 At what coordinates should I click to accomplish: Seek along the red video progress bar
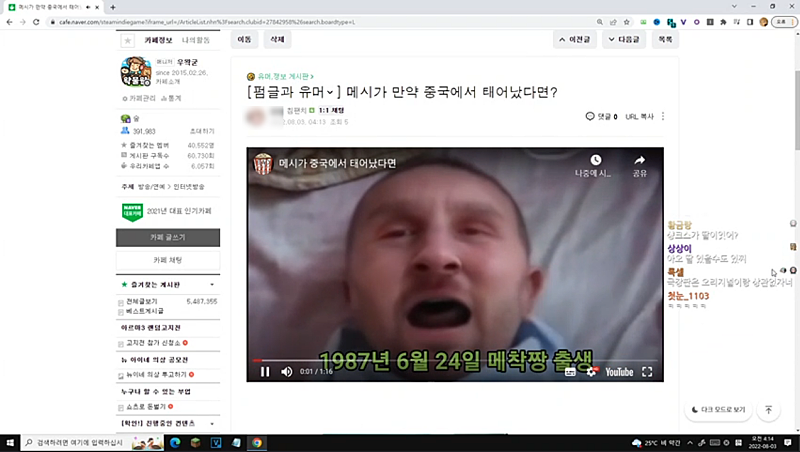pyautogui.click(x=455, y=360)
